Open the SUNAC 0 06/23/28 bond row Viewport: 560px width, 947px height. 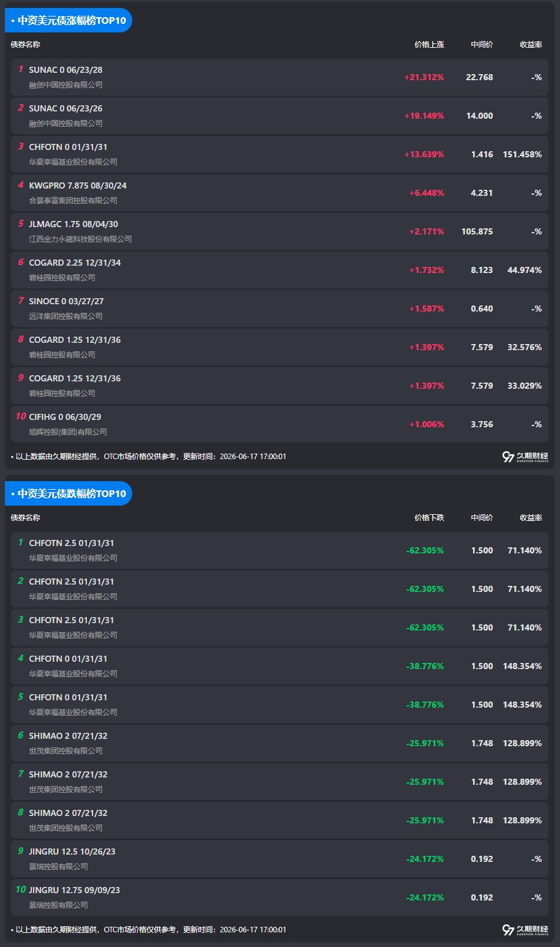click(x=280, y=77)
